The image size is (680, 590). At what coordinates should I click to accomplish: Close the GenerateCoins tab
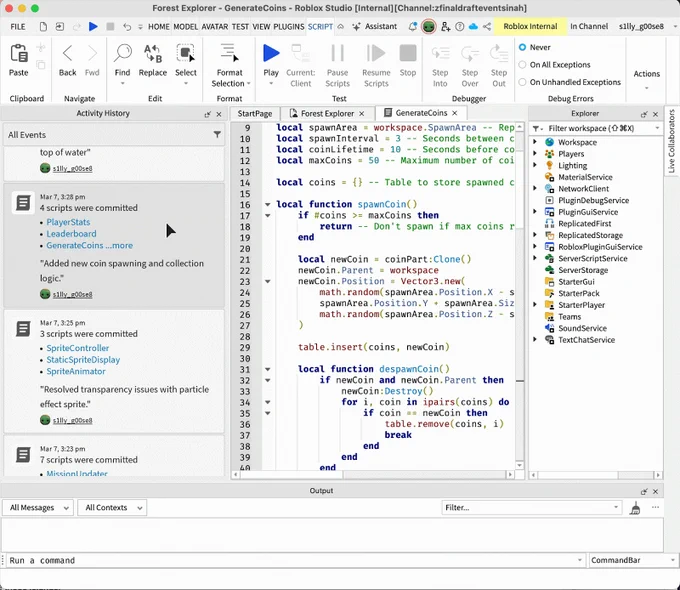pyautogui.click(x=454, y=113)
